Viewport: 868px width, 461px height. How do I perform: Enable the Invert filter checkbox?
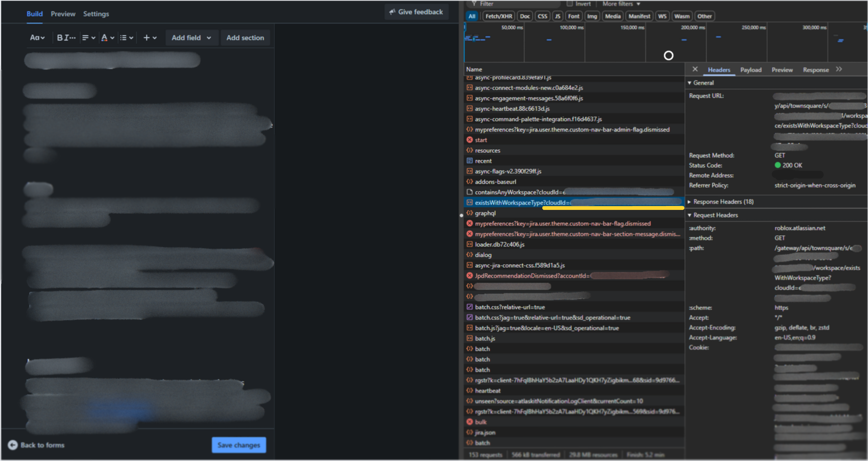tap(570, 3)
